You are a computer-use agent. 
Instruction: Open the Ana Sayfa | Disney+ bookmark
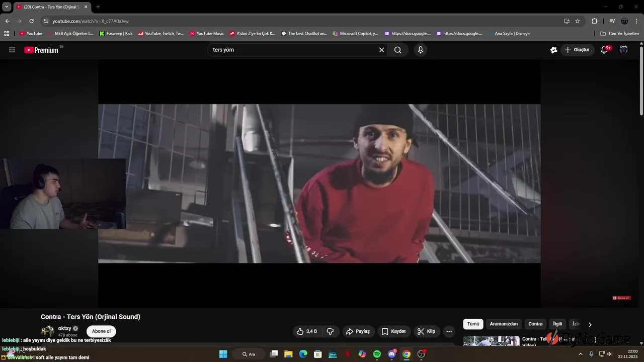509,34
